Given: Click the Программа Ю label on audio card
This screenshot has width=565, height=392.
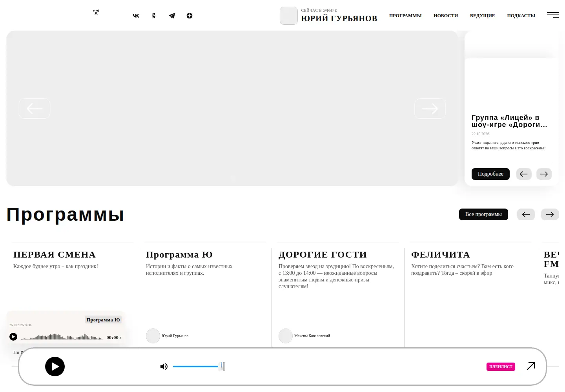Looking at the screenshot, I should click(x=103, y=320).
